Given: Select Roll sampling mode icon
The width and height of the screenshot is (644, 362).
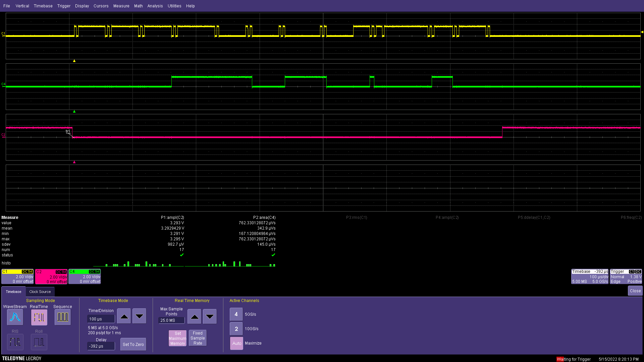Looking at the screenshot, I should pyautogui.click(x=39, y=342).
